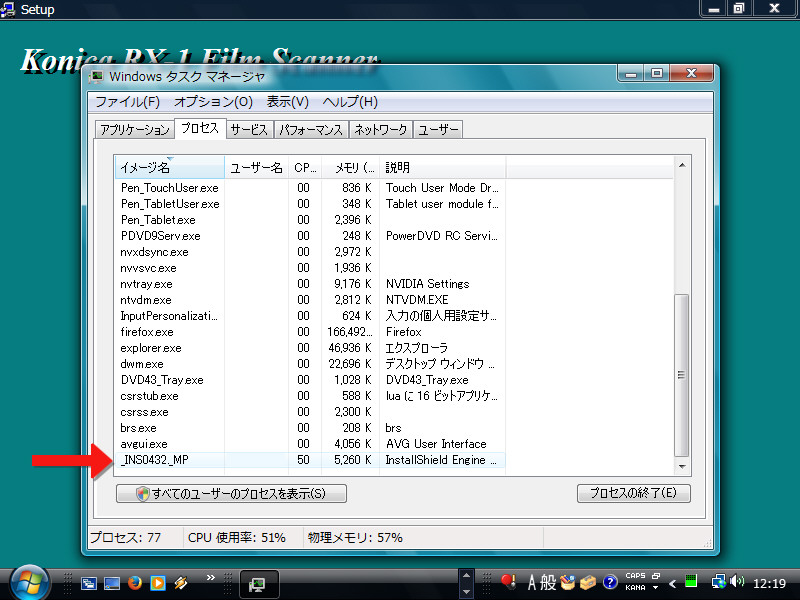This screenshot has width=800, height=600.
Task: Switch to the パフォーマンス tab
Action: click(x=311, y=130)
